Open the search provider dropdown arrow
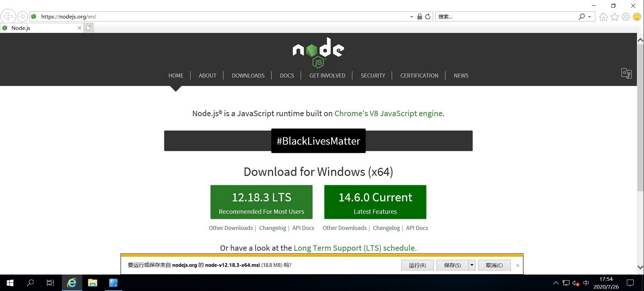 pos(590,17)
